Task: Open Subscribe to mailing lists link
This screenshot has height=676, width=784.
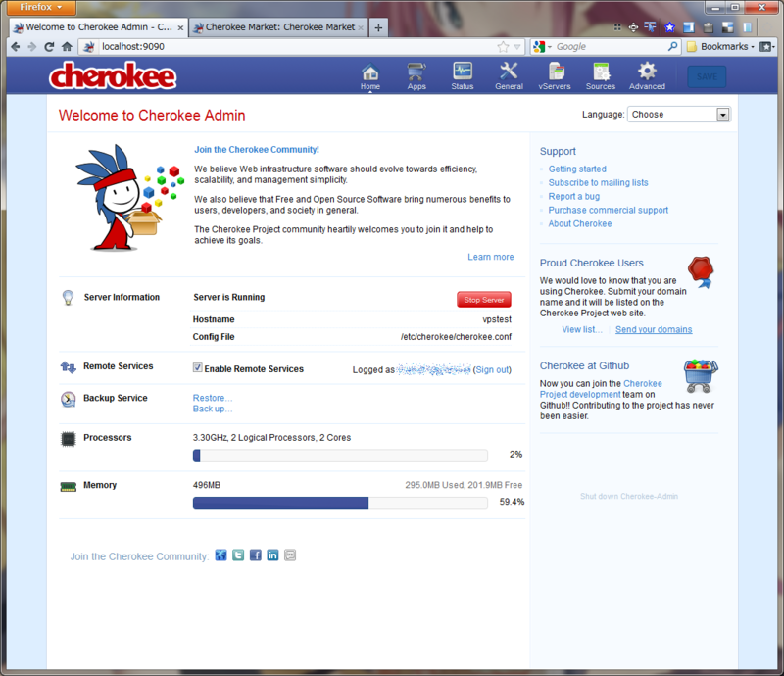Action: pos(598,182)
